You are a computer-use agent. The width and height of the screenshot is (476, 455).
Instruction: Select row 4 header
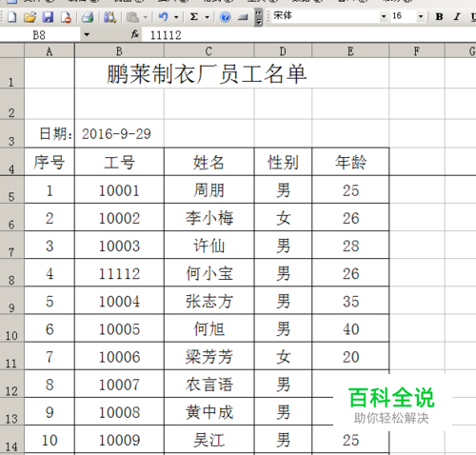coord(11,162)
